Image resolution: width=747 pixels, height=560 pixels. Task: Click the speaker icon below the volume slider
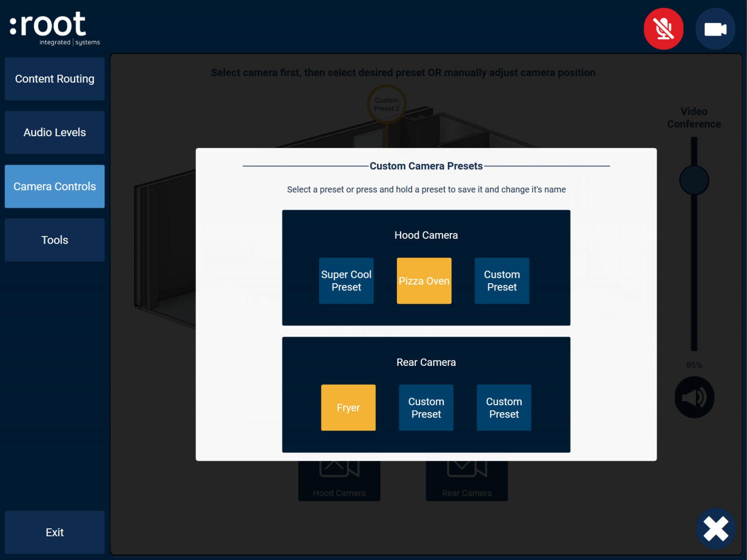694,397
